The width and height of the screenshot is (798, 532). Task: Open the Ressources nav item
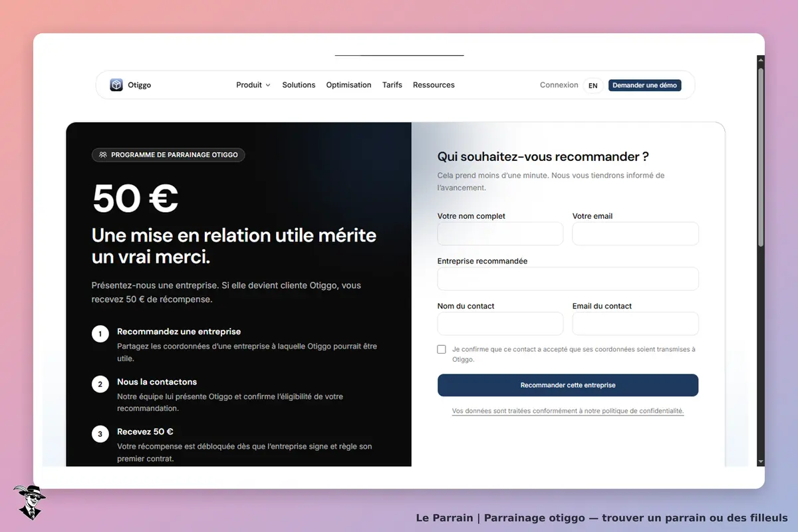pyautogui.click(x=434, y=85)
